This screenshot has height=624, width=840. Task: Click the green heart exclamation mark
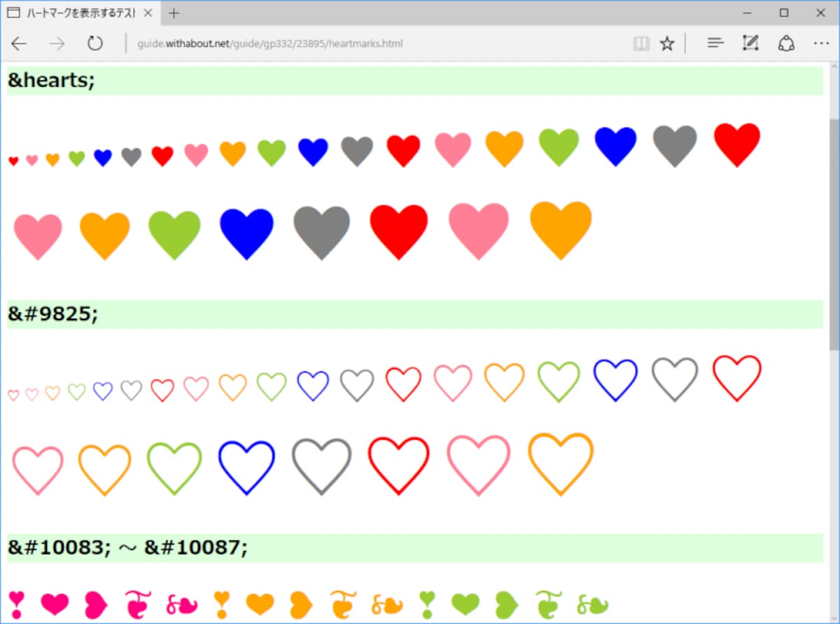point(427,604)
